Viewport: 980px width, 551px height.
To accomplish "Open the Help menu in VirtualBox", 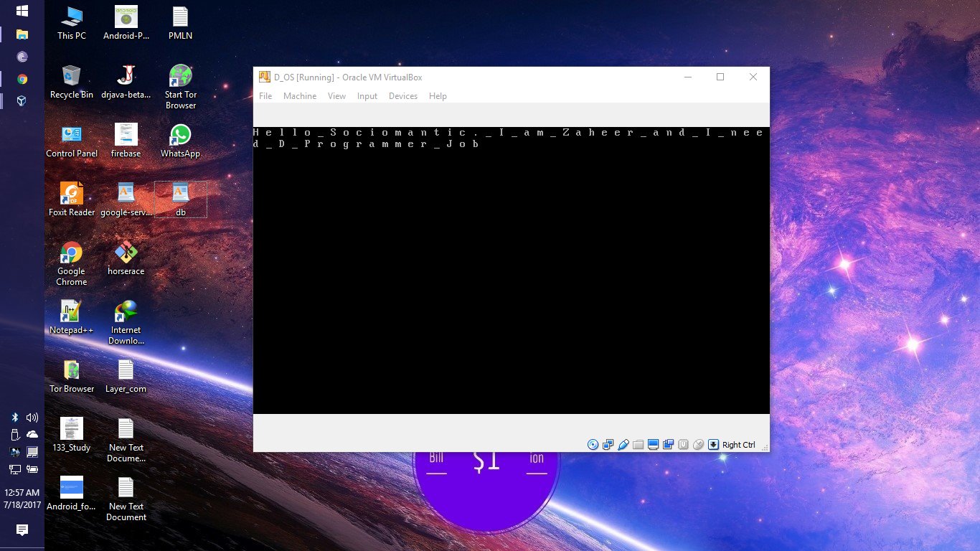I will point(438,96).
